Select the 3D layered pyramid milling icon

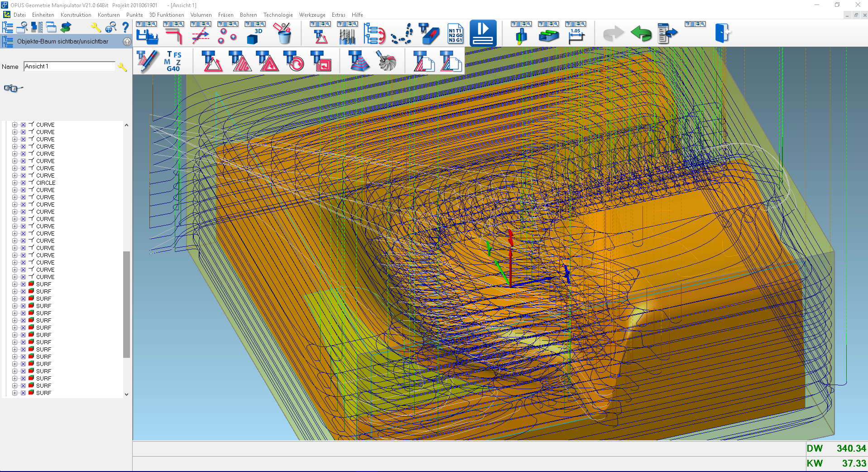click(359, 61)
